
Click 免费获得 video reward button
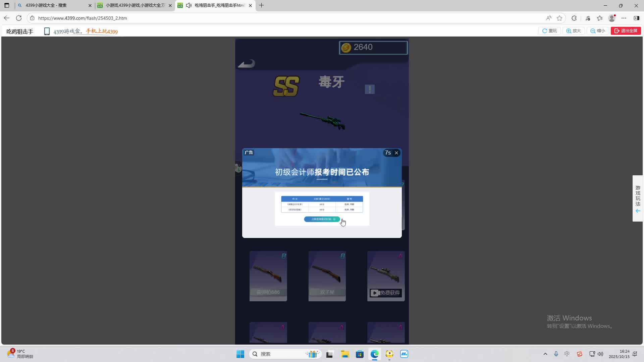point(385,293)
